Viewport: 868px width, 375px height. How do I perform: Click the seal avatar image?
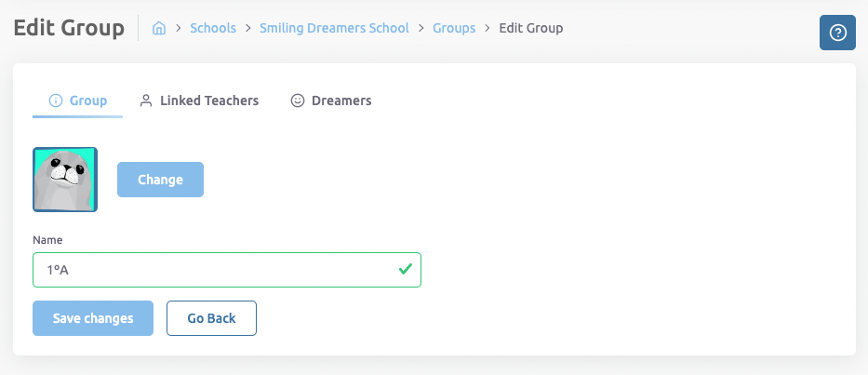65,180
